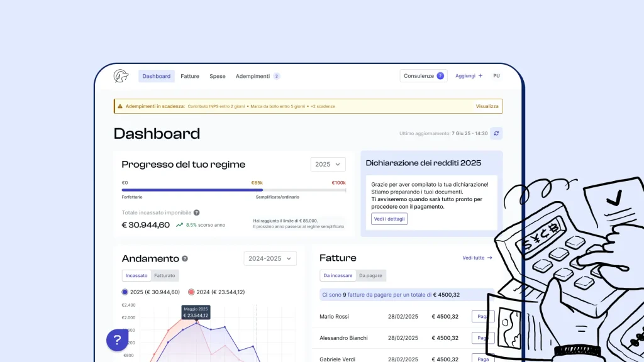Open the 2025 year dropdown
Viewport: 644px width, 362px height.
coord(328,164)
